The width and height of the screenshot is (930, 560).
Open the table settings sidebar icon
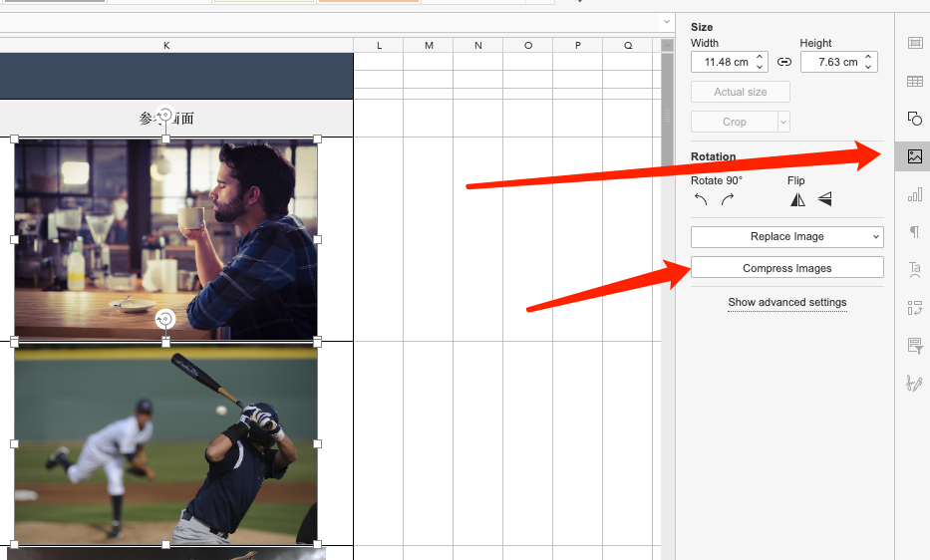click(914, 81)
